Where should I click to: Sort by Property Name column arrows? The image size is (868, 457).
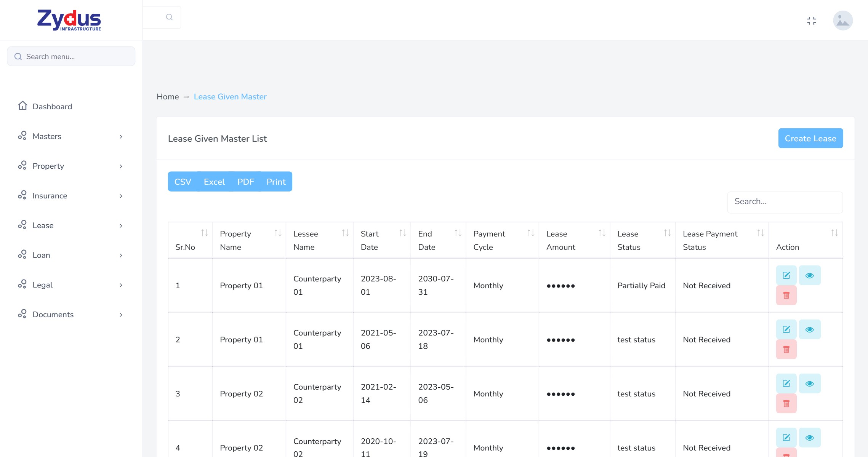pos(278,233)
